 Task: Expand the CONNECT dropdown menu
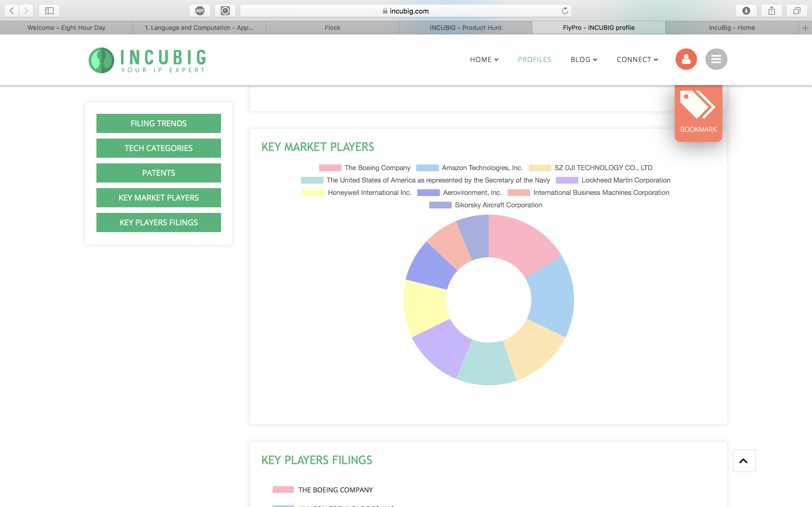tap(637, 60)
